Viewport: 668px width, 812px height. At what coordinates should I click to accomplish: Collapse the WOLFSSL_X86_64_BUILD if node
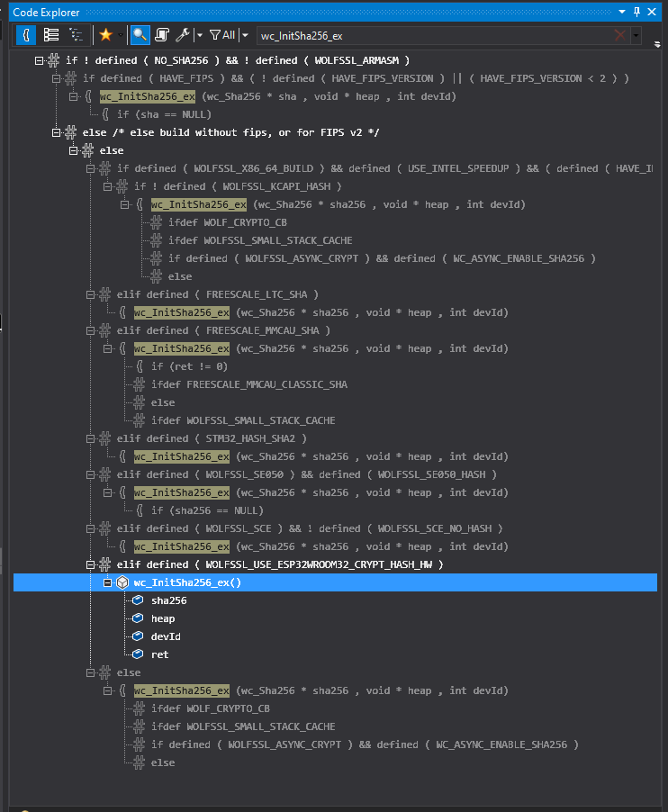pos(90,169)
